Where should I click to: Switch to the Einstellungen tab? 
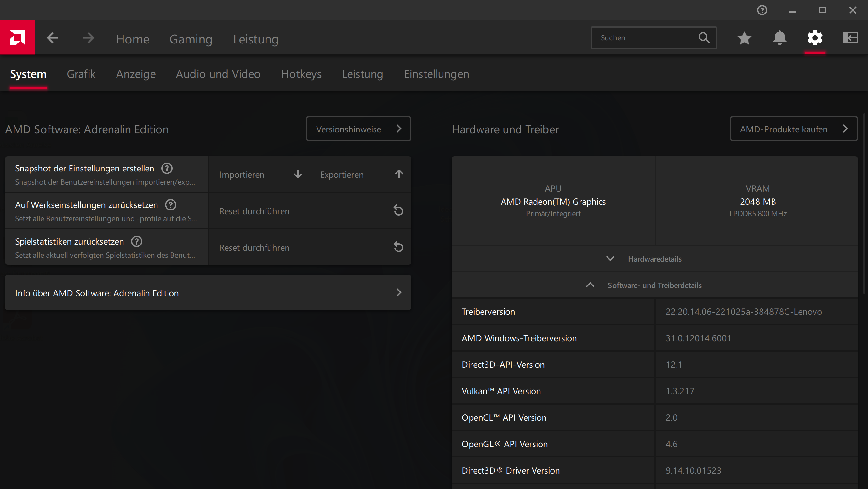(x=436, y=74)
